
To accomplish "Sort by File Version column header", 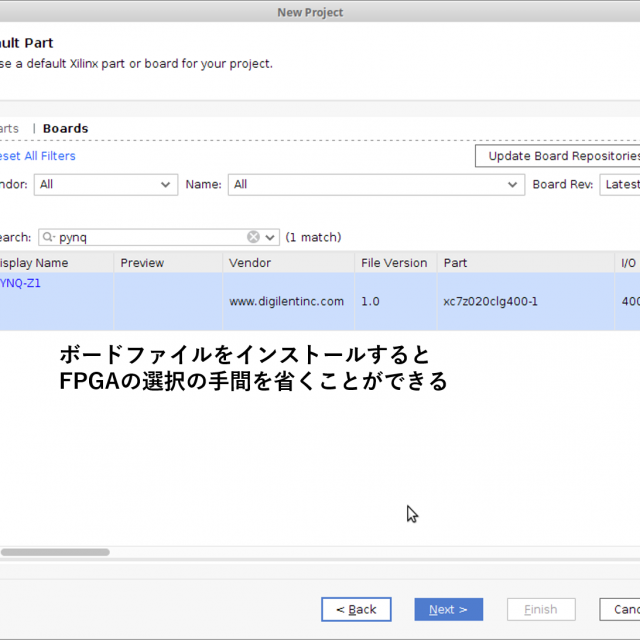I will coord(394,263).
